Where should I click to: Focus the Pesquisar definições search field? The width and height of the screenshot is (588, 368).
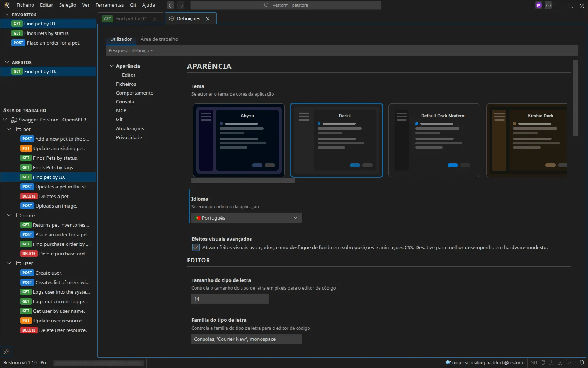pyautogui.click(x=342, y=50)
